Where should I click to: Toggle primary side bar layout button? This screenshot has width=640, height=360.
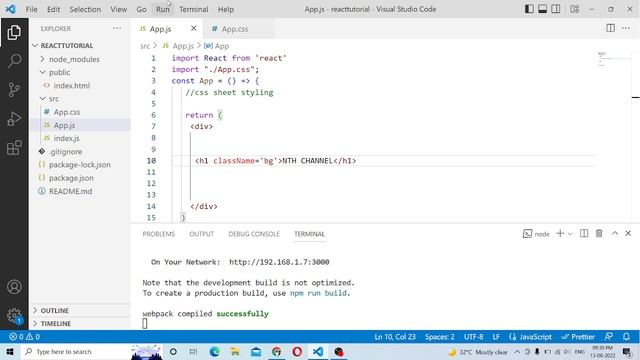click(x=529, y=9)
